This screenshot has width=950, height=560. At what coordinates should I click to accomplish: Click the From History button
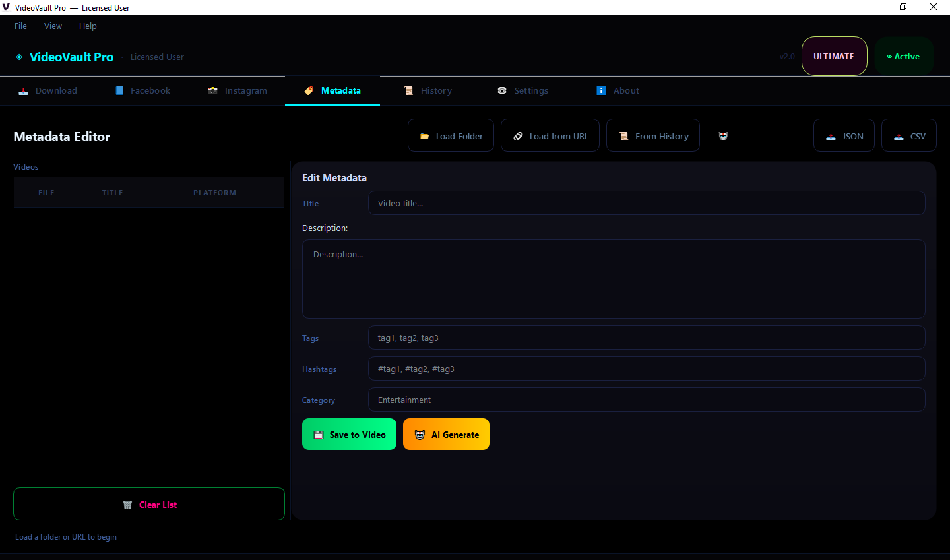click(x=653, y=135)
